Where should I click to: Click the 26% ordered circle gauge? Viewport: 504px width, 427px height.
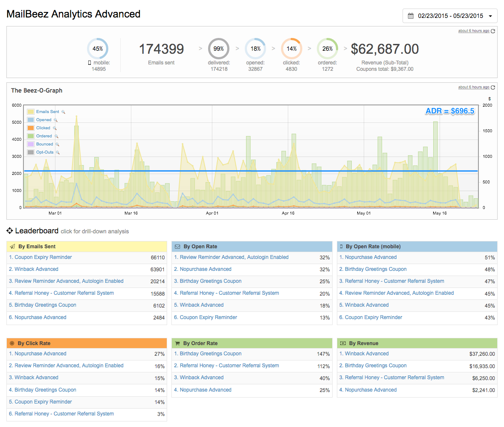coord(327,49)
